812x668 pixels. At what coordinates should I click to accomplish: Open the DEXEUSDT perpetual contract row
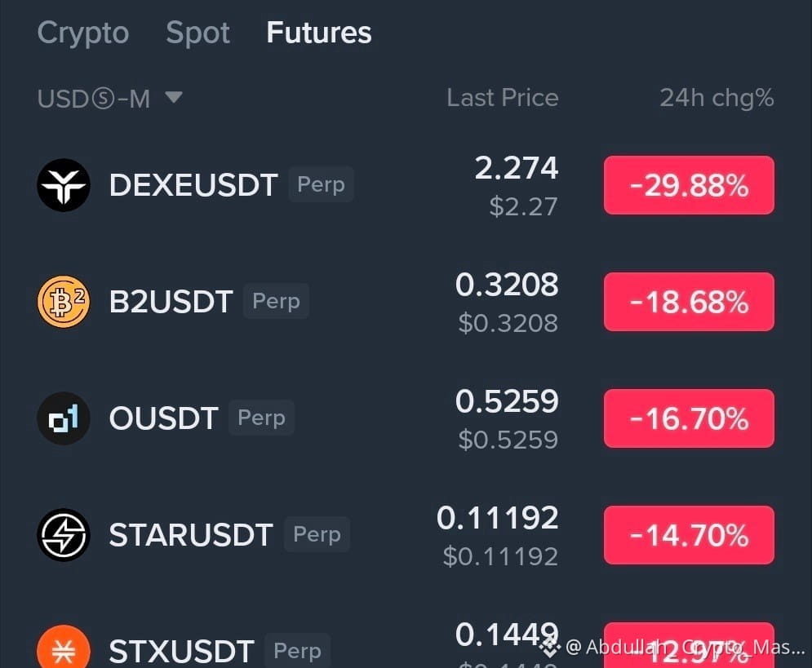pyautogui.click(x=406, y=185)
